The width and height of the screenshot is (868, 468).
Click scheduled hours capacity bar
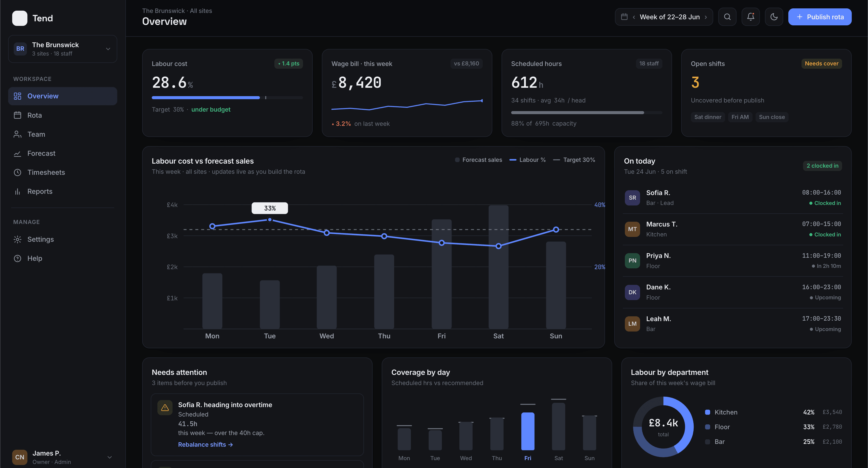click(x=586, y=112)
